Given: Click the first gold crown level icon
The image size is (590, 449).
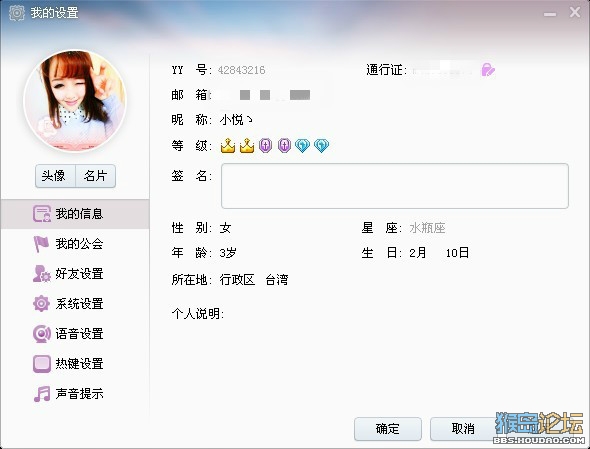Looking at the screenshot, I should (x=228, y=145).
